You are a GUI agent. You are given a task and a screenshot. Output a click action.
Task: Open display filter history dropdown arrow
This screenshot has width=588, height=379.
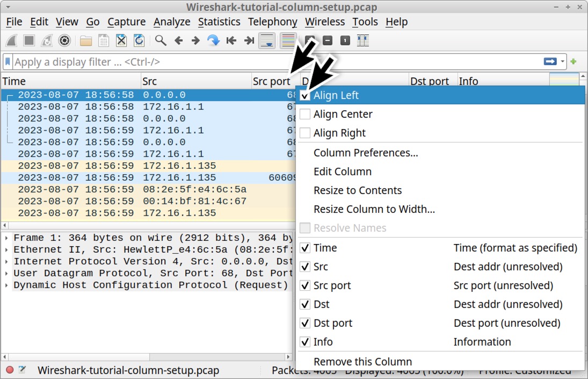click(563, 61)
